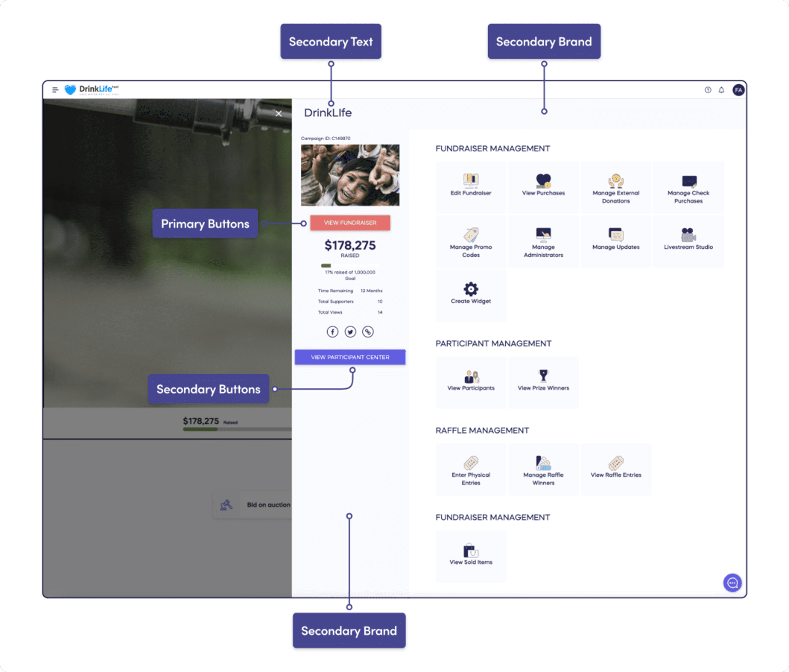Click the View Purchases heart icon
The height and width of the screenshot is (672, 789).
(x=543, y=180)
